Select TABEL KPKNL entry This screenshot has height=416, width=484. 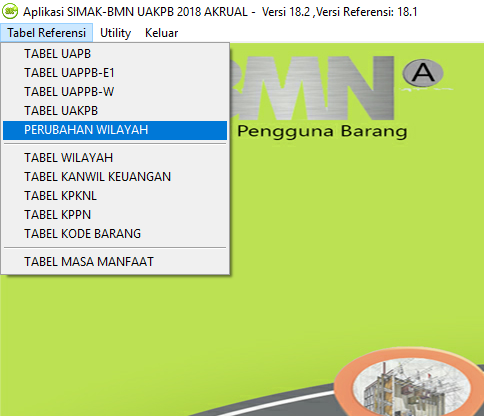coord(115,196)
